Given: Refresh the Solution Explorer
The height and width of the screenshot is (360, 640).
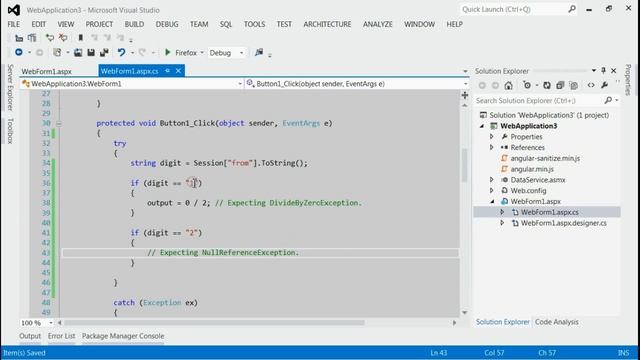Looking at the screenshot, I should click(547, 85).
